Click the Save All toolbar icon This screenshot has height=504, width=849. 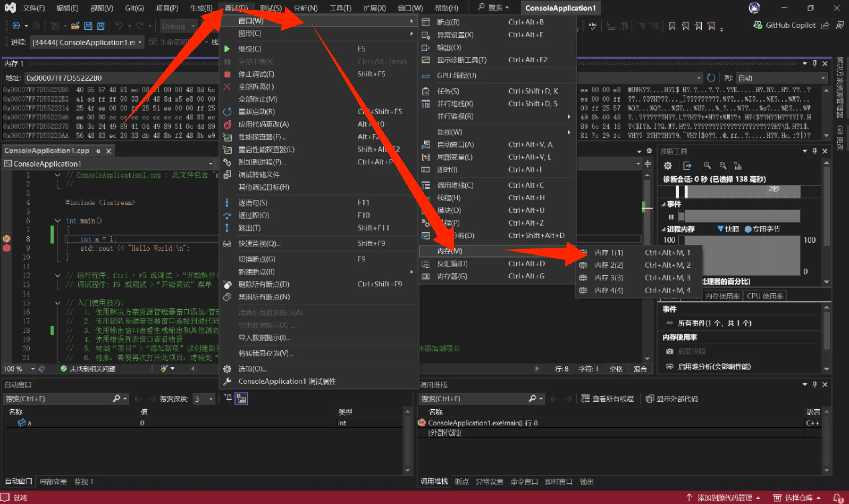pyautogui.click(x=101, y=26)
